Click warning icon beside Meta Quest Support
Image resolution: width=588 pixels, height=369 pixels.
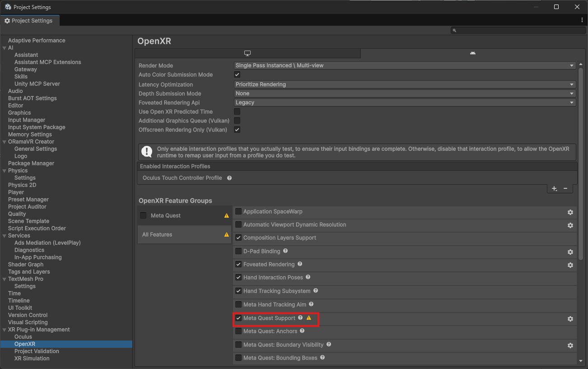(309, 318)
